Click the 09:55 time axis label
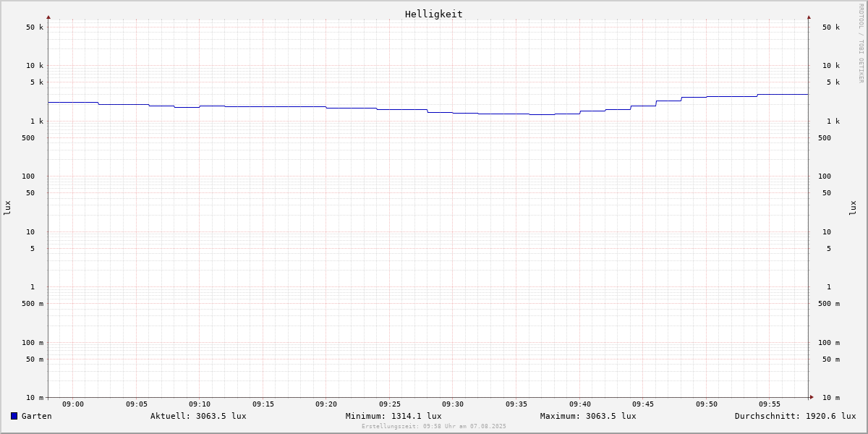The height and width of the screenshot is (434, 868). [770, 404]
